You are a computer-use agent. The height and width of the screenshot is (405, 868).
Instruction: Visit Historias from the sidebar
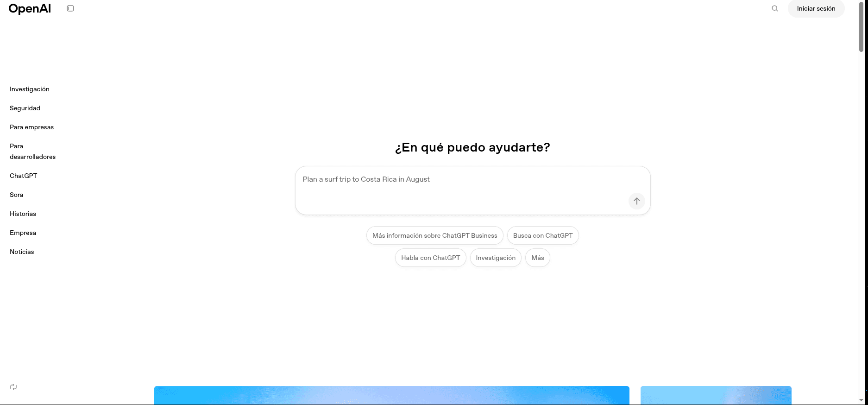pyautogui.click(x=23, y=214)
